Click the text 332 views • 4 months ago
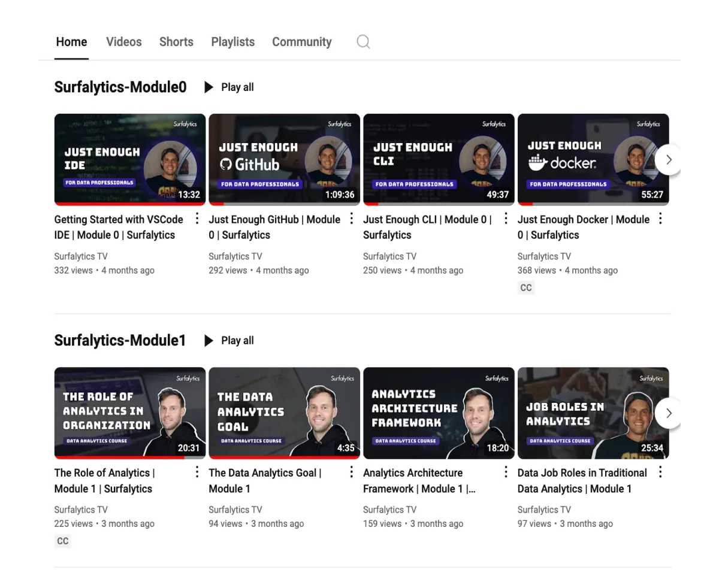 click(x=104, y=271)
